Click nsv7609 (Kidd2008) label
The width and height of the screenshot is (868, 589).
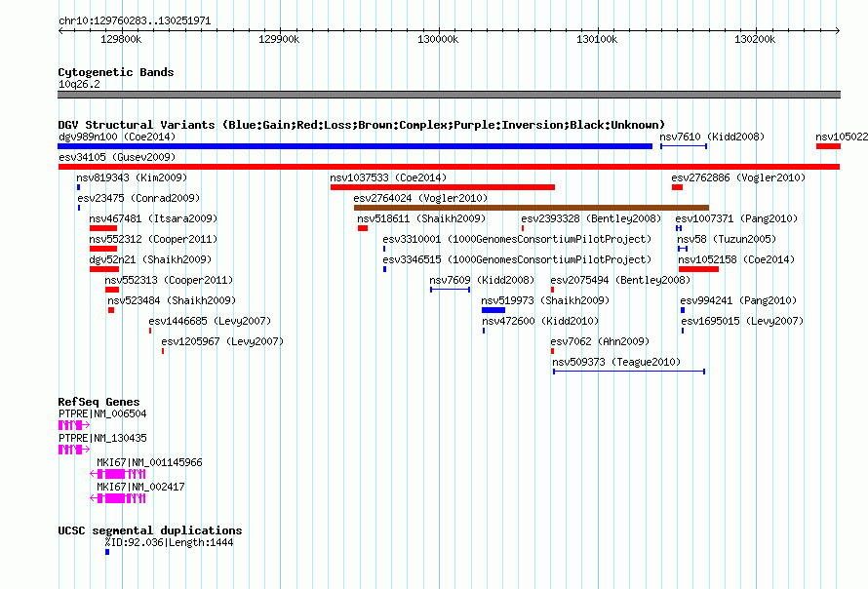[x=482, y=280]
